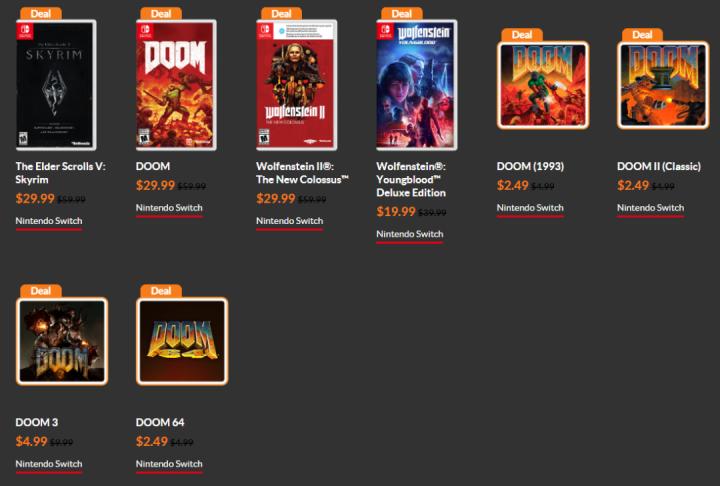Click the DOOM II (Classic) title text
This screenshot has width=720, height=486.
tap(659, 166)
